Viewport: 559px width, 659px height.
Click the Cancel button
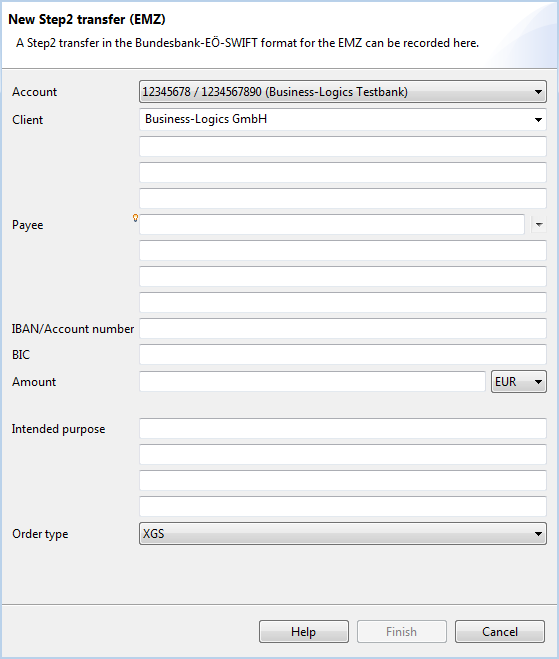coord(500,631)
